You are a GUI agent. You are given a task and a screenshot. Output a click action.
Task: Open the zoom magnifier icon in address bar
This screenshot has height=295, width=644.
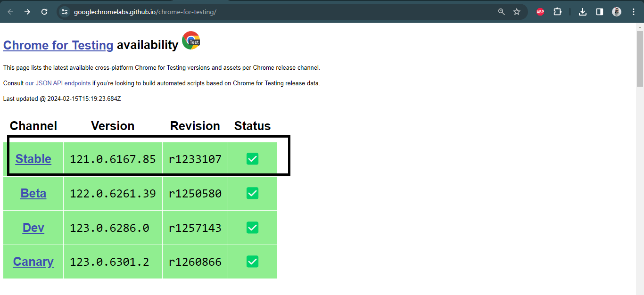(502, 12)
